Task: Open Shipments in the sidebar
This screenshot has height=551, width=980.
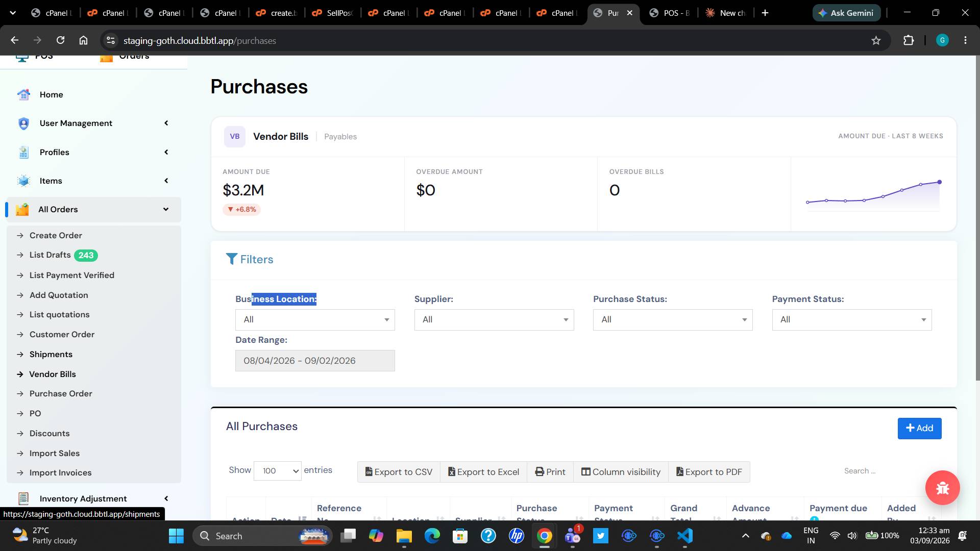Action: [x=51, y=354]
